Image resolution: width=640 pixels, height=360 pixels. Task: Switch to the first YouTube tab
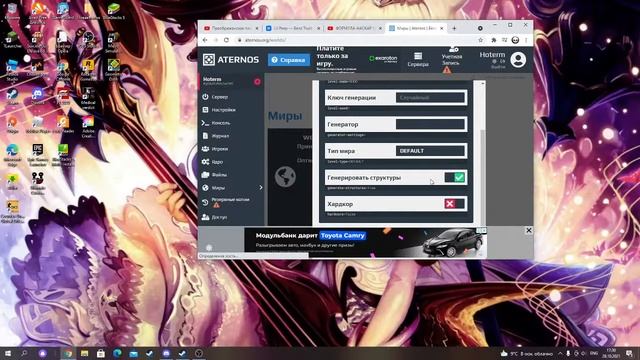tap(231, 28)
